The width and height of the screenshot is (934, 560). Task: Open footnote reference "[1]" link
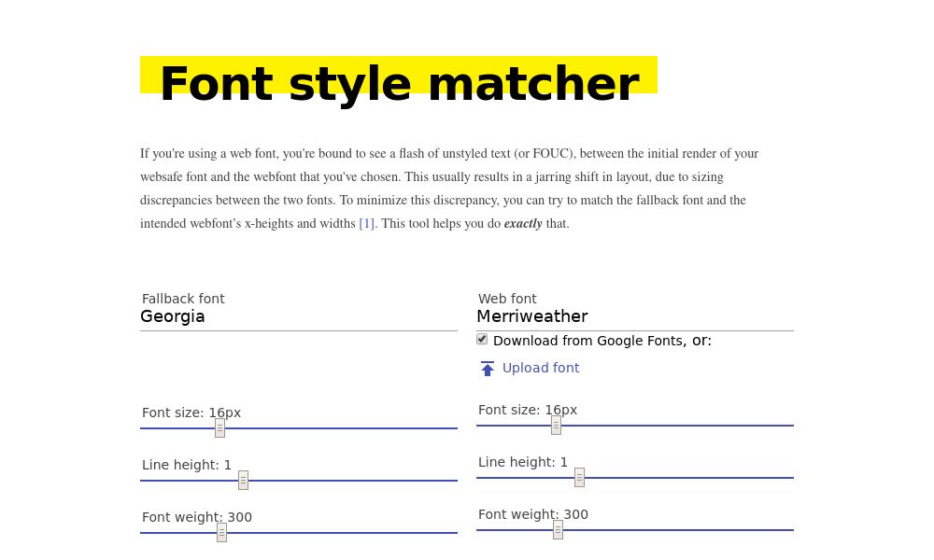point(367,223)
